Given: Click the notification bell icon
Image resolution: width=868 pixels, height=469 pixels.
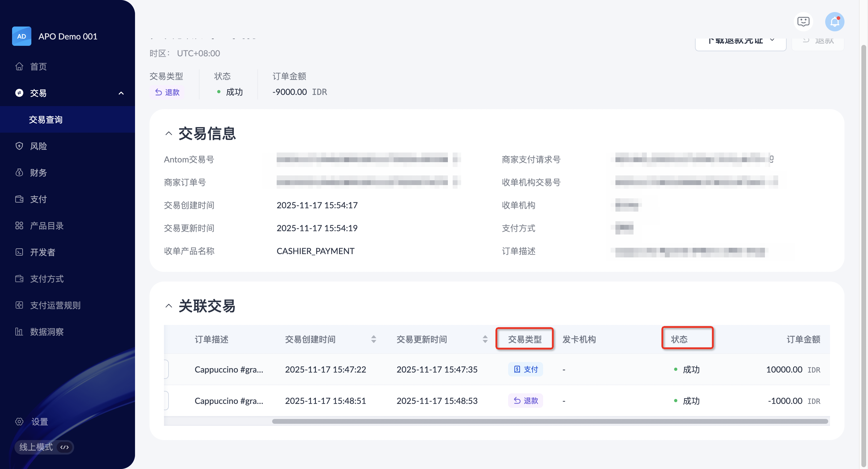Looking at the screenshot, I should click(834, 22).
